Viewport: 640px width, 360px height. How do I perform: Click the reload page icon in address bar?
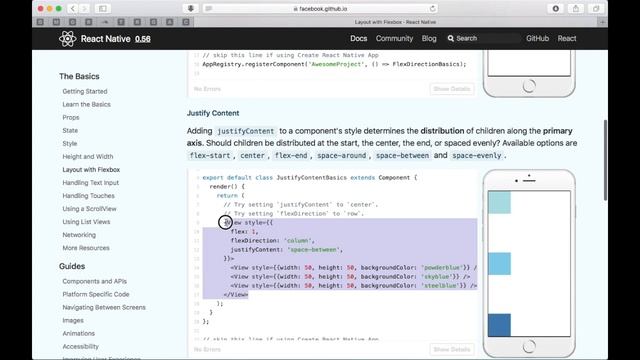coord(432,9)
